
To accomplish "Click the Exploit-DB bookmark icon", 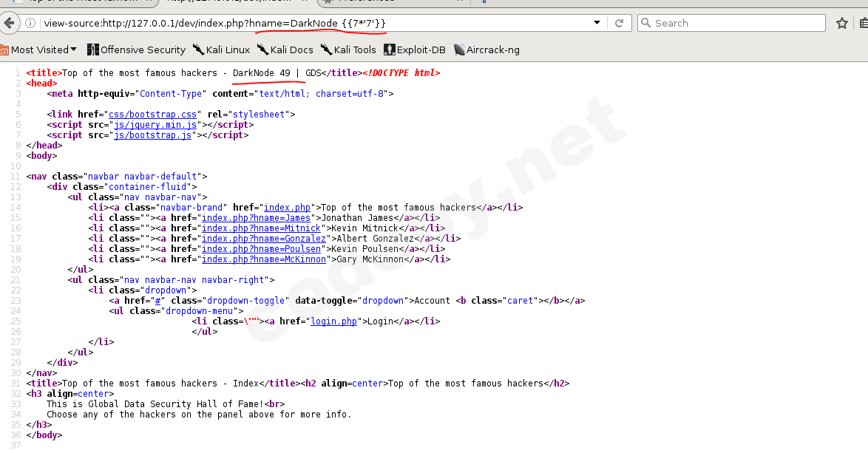I will tap(389, 50).
